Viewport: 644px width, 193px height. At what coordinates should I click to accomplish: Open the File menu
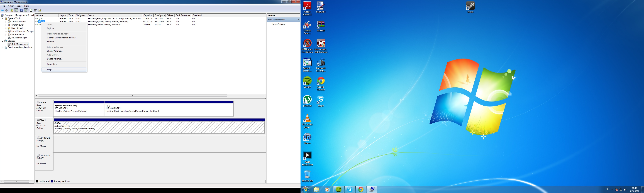(x=3, y=6)
